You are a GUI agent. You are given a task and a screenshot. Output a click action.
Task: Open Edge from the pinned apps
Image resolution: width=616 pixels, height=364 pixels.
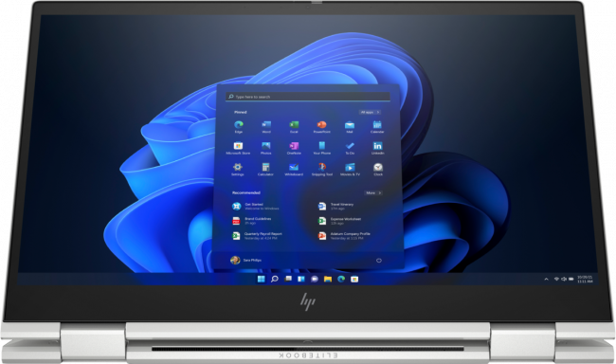pos(239,127)
